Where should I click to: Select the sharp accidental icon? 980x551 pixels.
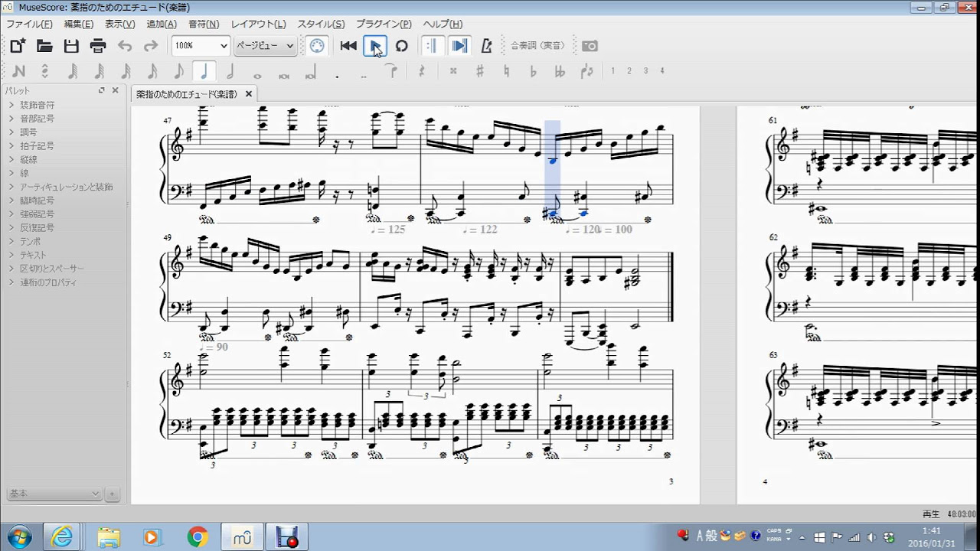click(x=480, y=71)
